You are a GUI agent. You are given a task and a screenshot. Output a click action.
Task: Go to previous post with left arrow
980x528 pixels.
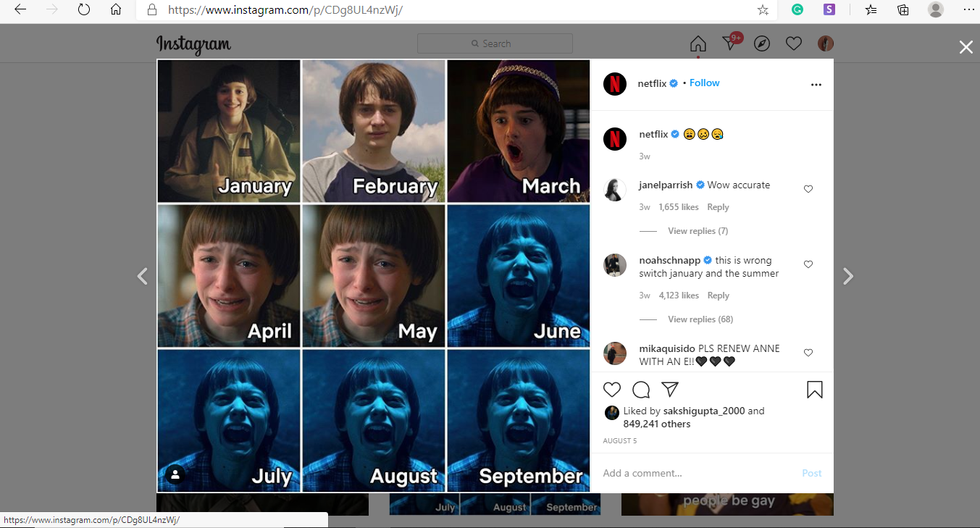[143, 276]
